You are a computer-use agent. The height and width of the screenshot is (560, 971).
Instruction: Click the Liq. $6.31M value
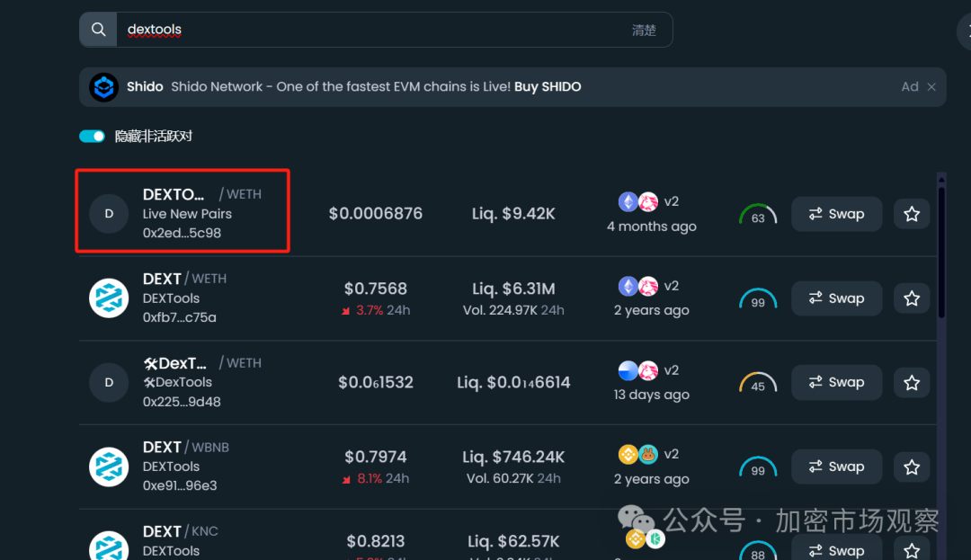click(x=513, y=289)
